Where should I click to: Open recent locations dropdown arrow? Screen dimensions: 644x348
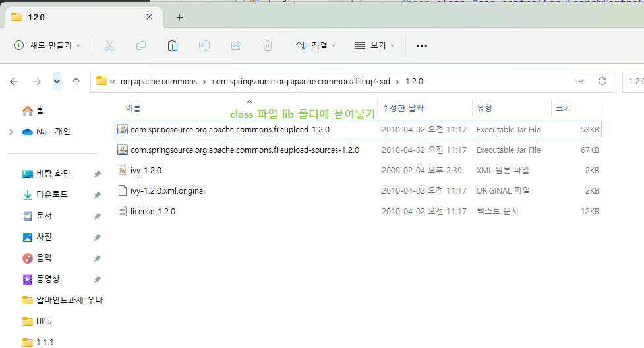[57, 82]
